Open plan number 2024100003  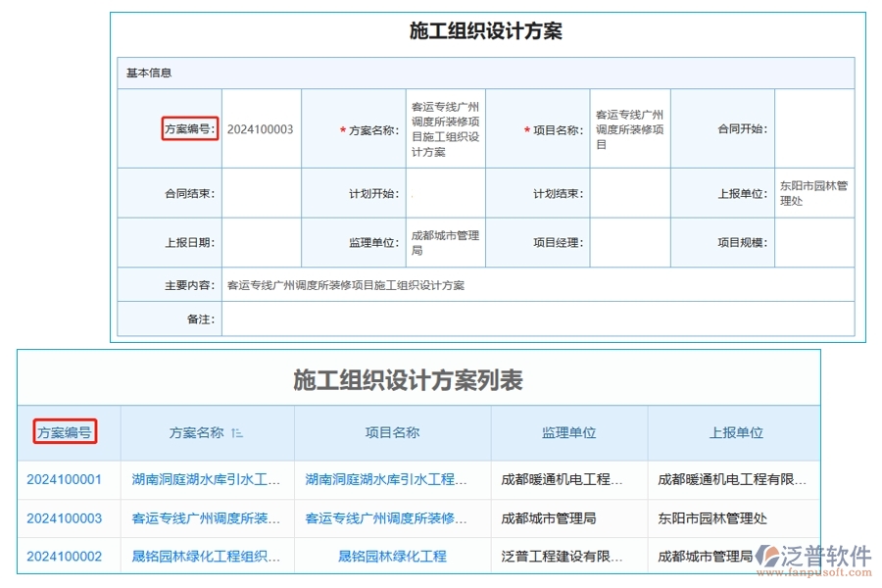pyautogui.click(x=62, y=519)
